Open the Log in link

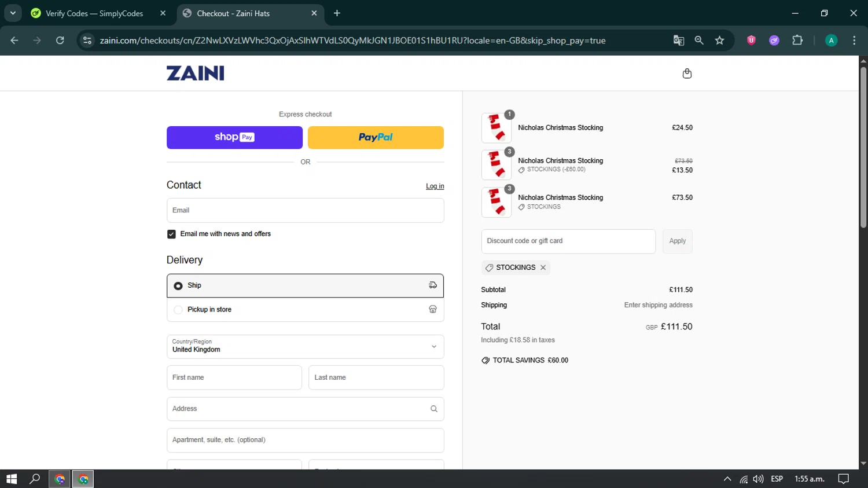pyautogui.click(x=435, y=186)
